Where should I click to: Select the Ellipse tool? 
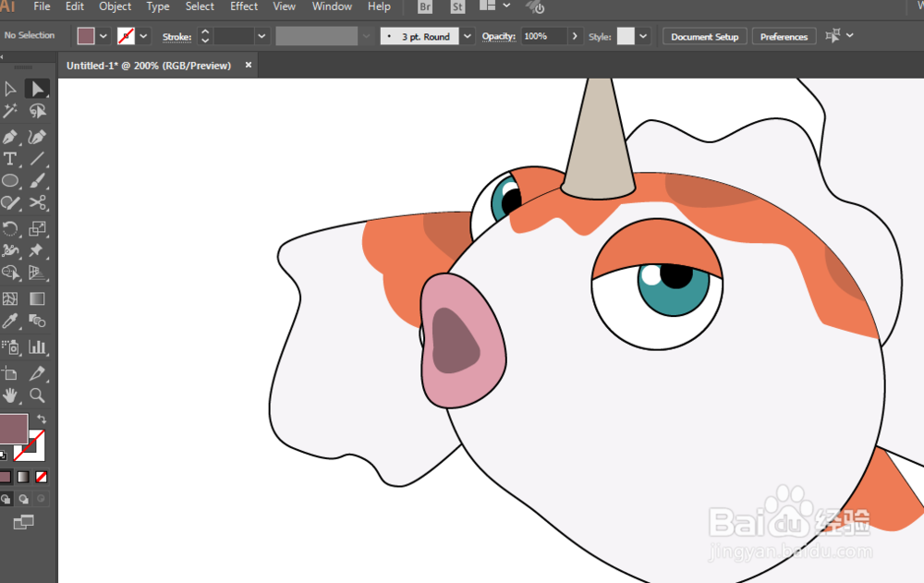coord(10,181)
